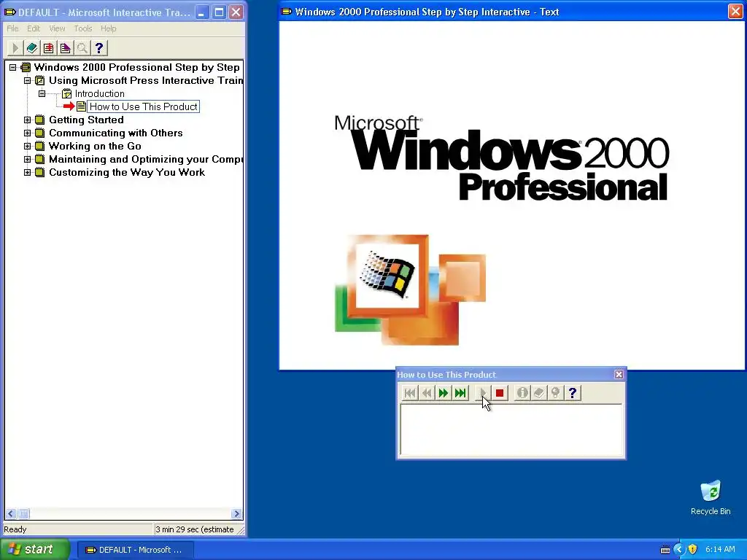Collapse Using Microsoft Press Interactive Training node
Viewport: 747px width, 560px height.
(27, 80)
